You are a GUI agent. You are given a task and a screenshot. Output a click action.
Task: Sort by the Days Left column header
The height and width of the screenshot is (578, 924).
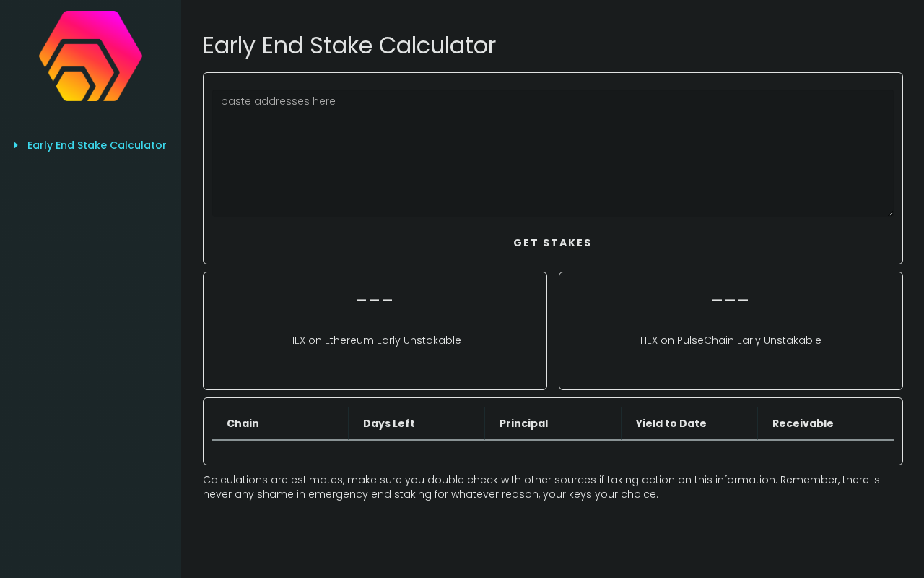389,423
